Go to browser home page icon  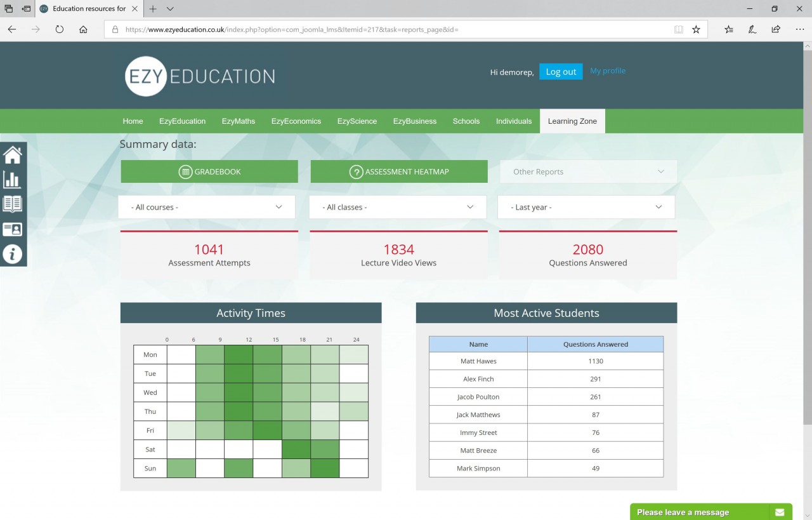pos(83,29)
